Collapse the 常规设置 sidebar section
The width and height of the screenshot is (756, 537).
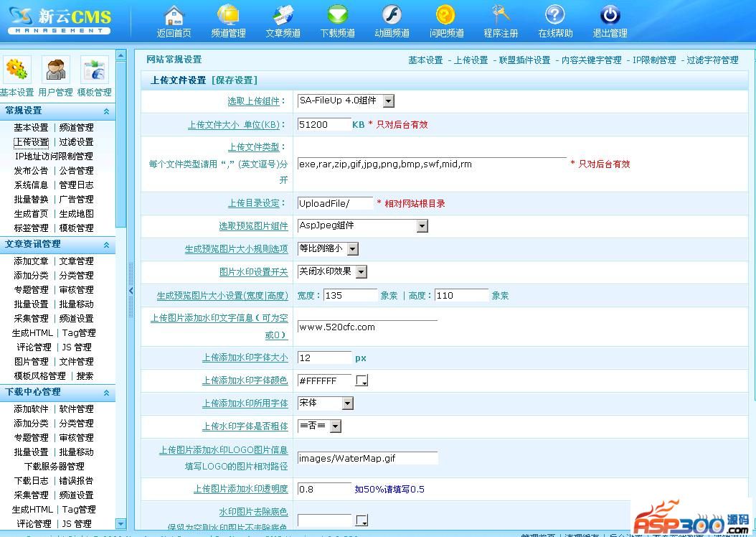pyautogui.click(x=106, y=111)
